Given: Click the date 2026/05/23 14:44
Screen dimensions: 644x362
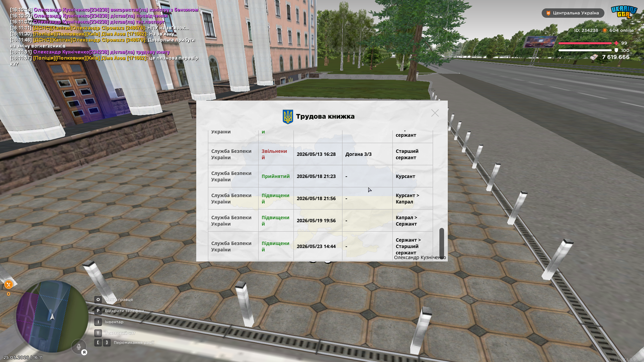Looking at the screenshot, I should point(316,247).
